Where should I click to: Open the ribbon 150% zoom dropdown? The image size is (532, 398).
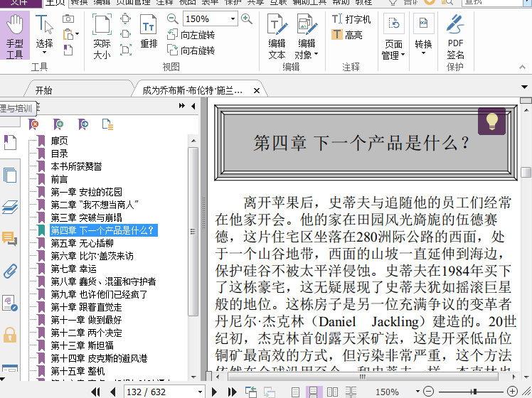233,18
